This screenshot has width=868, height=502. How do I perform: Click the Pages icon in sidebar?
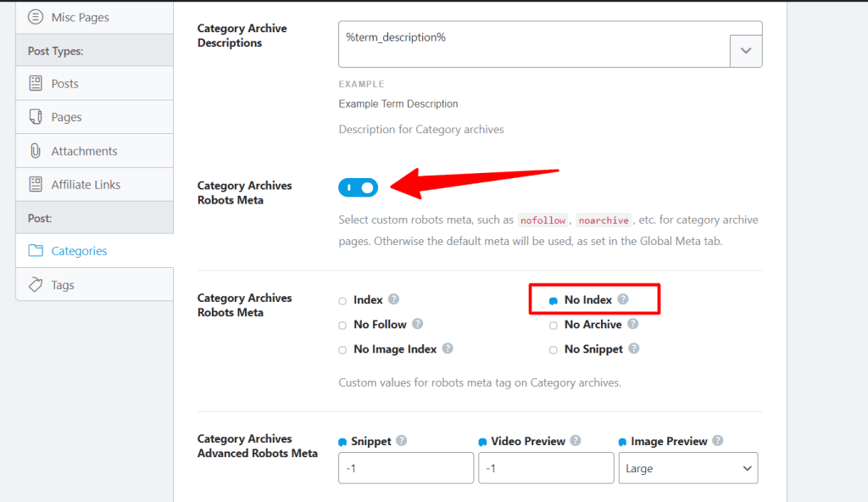[36, 117]
